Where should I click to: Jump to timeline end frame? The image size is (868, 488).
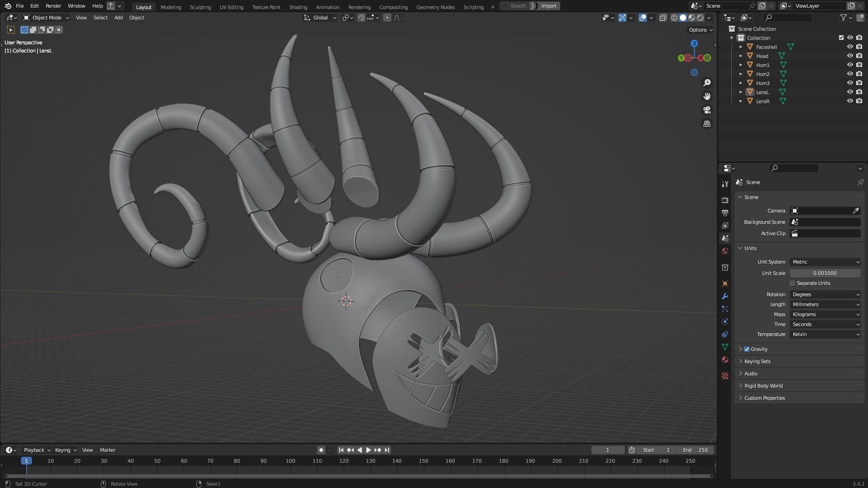pos(387,450)
